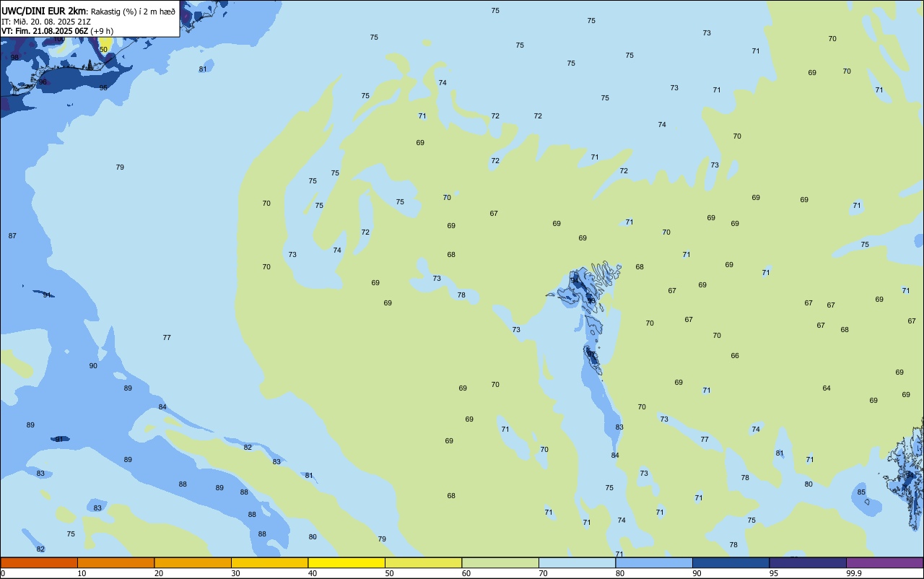Click the 40–50 bright yellow legend swatch
Viewport: 924px width, 579px height.
click(346, 562)
